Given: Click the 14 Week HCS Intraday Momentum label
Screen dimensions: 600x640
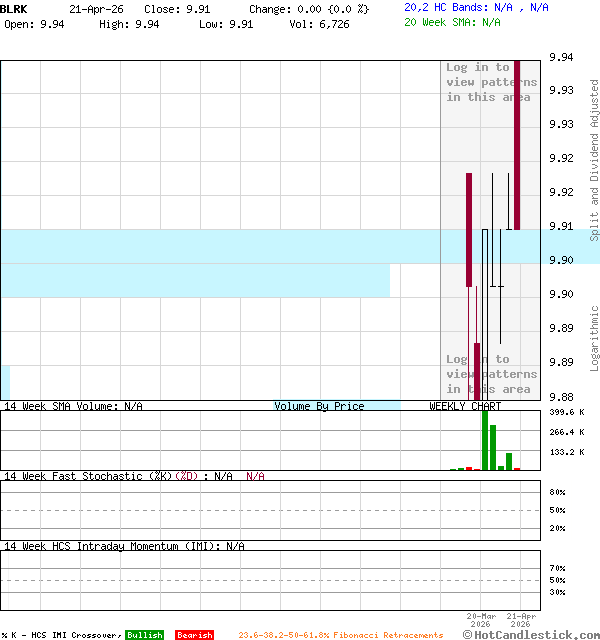Looking at the screenshot, I should click(x=124, y=546).
